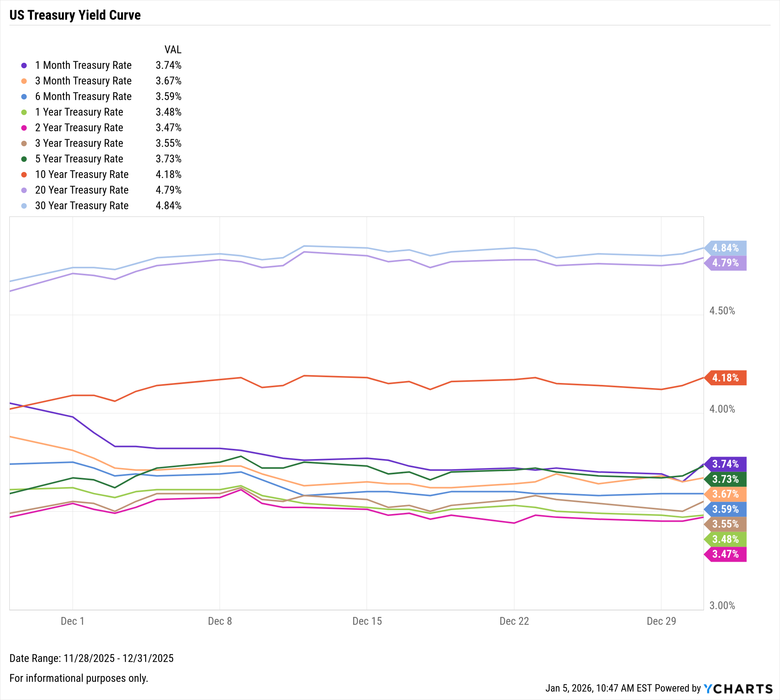The image size is (780, 700).
Task: Click the Dec 29 date axis label
Action: click(x=661, y=621)
